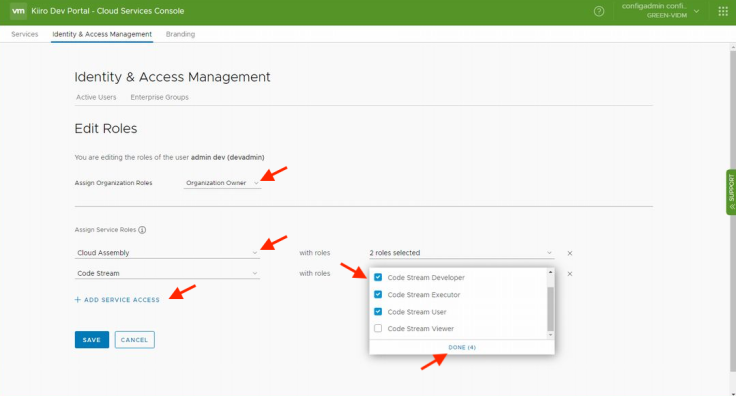Click the Cancel button

pos(134,340)
